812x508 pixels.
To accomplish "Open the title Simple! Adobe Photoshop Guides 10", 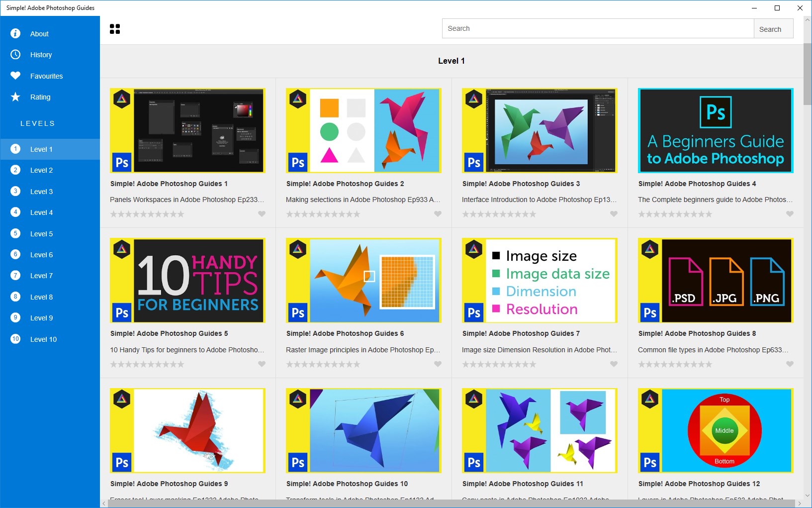I will click(347, 484).
